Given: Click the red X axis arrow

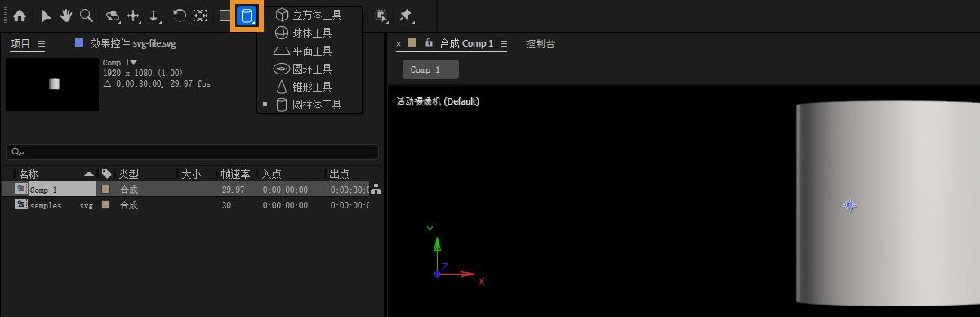Looking at the screenshot, I should pos(467,274).
